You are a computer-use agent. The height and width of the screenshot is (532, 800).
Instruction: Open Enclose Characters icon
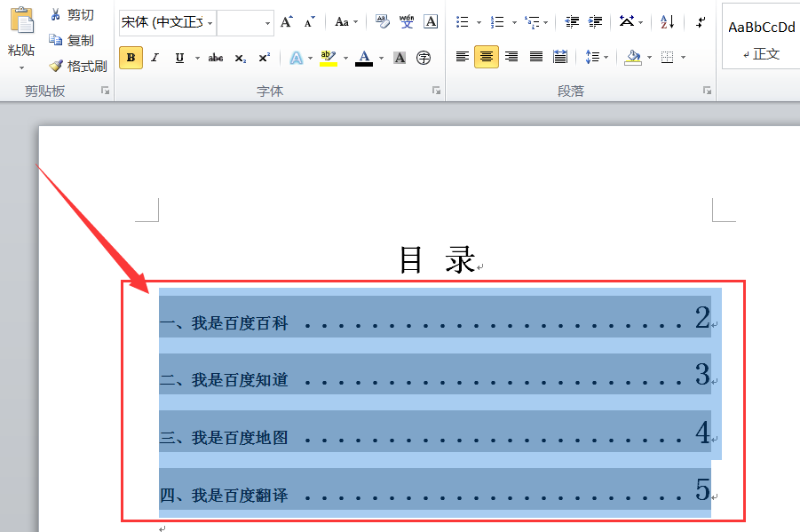click(424, 59)
